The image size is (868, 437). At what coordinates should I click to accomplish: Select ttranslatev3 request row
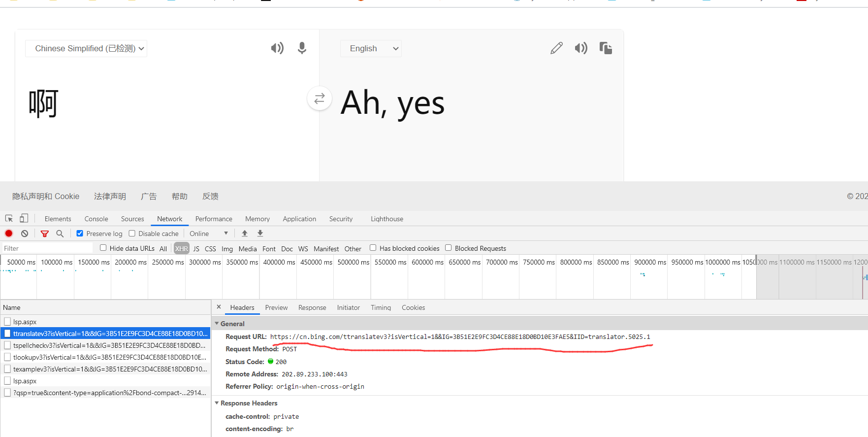[x=105, y=334]
